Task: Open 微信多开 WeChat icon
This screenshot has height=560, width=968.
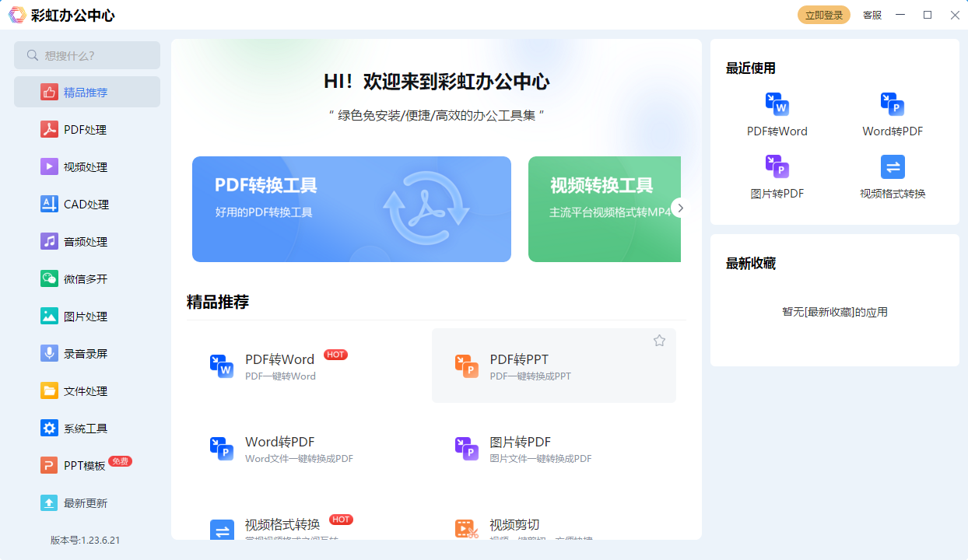Action: click(x=50, y=278)
